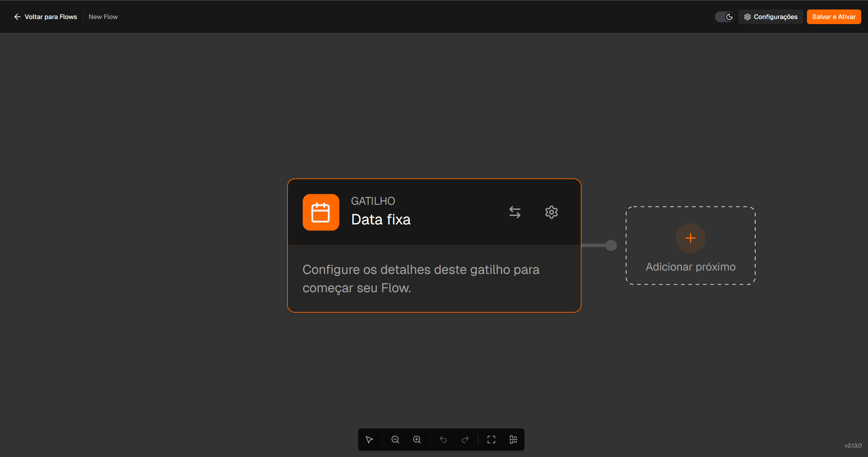Click version number v2.13.0

pyautogui.click(x=853, y=445)
